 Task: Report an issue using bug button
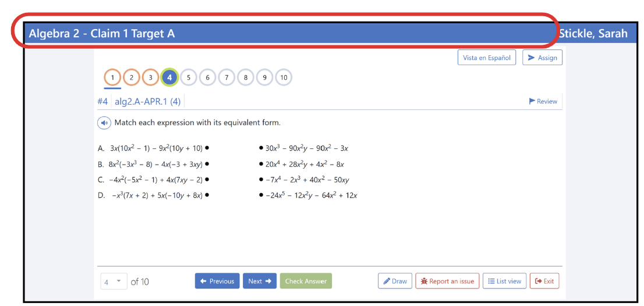[447, 281]
